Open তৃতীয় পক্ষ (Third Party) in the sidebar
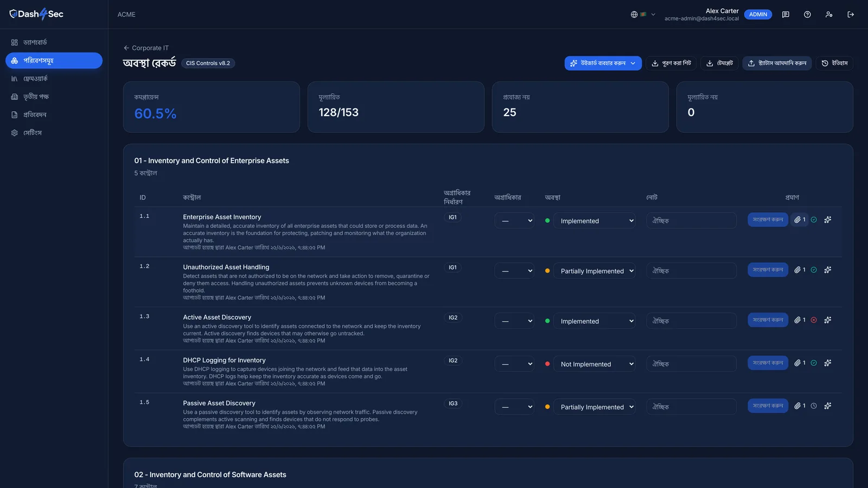The image size is (868, 488). coord(54,97)
